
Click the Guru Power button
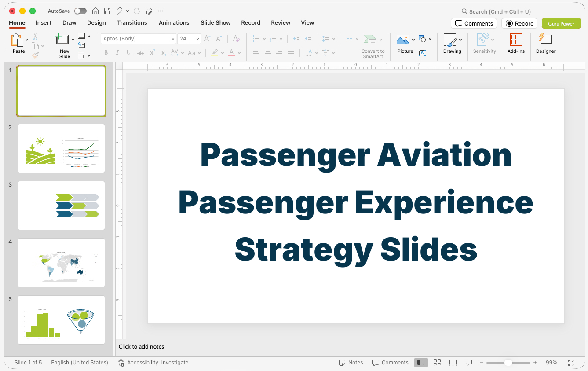tap(561, 23)
